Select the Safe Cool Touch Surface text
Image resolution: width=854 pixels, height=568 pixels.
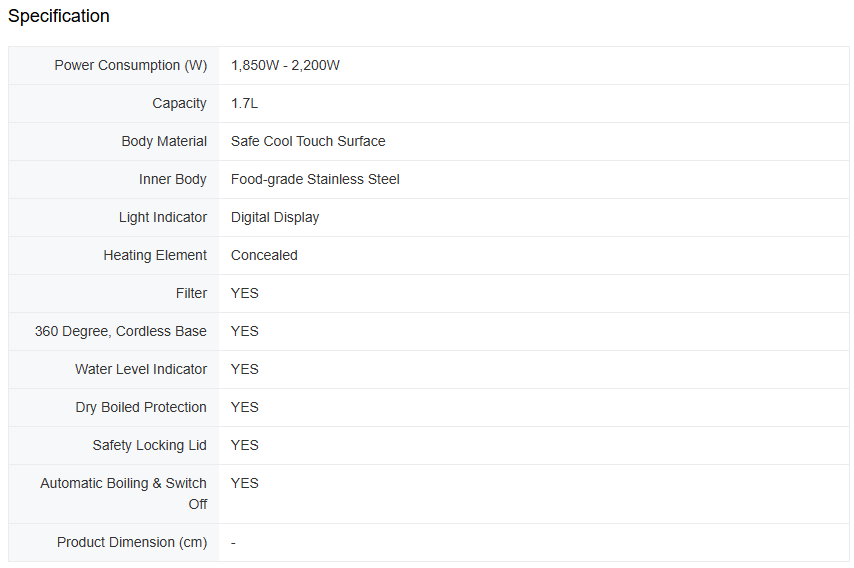[308, 141]
